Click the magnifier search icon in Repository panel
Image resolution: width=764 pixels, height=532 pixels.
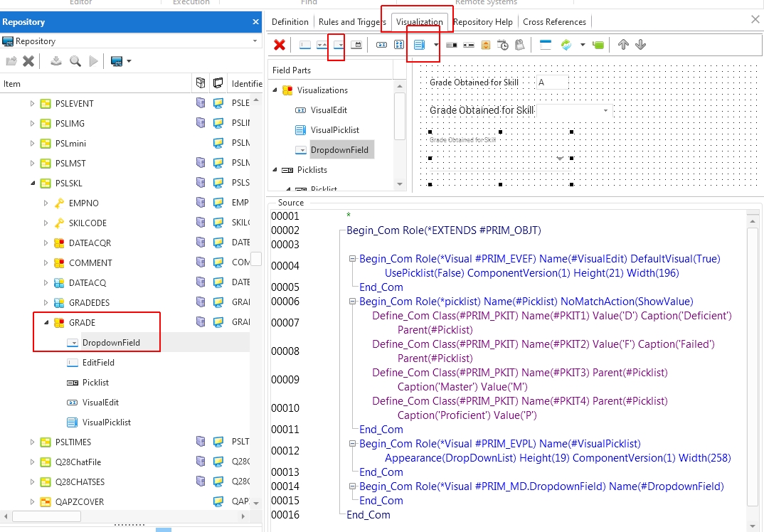click(75, 61)
